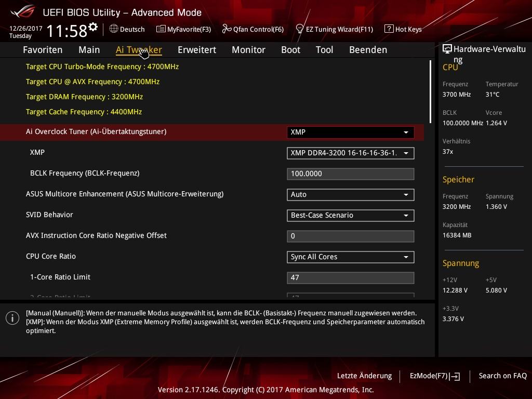Image resolution: width=532 pixels, height=399 pixels.
Task: Click the EzMode exit arrow icon
Action: coord(455,376)
